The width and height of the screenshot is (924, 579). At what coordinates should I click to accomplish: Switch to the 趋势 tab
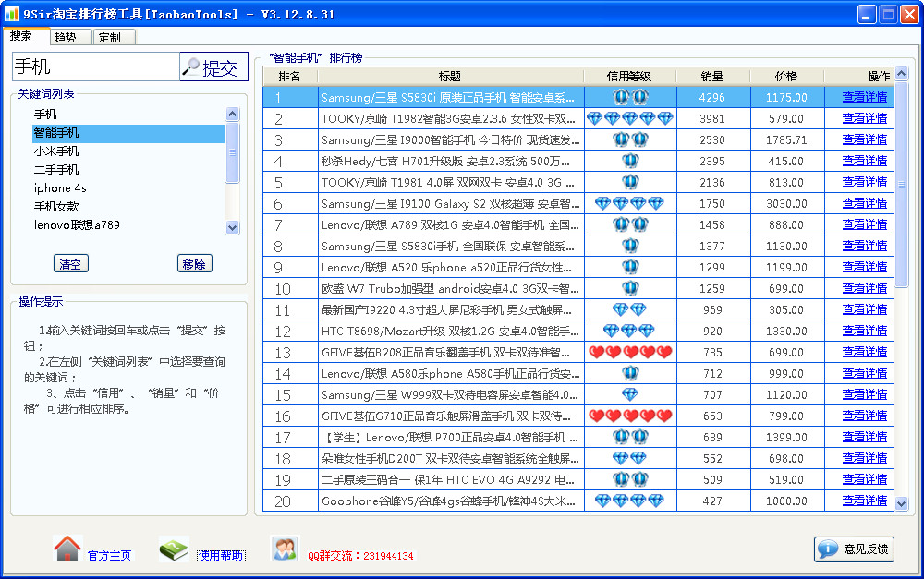pos(69,37)
